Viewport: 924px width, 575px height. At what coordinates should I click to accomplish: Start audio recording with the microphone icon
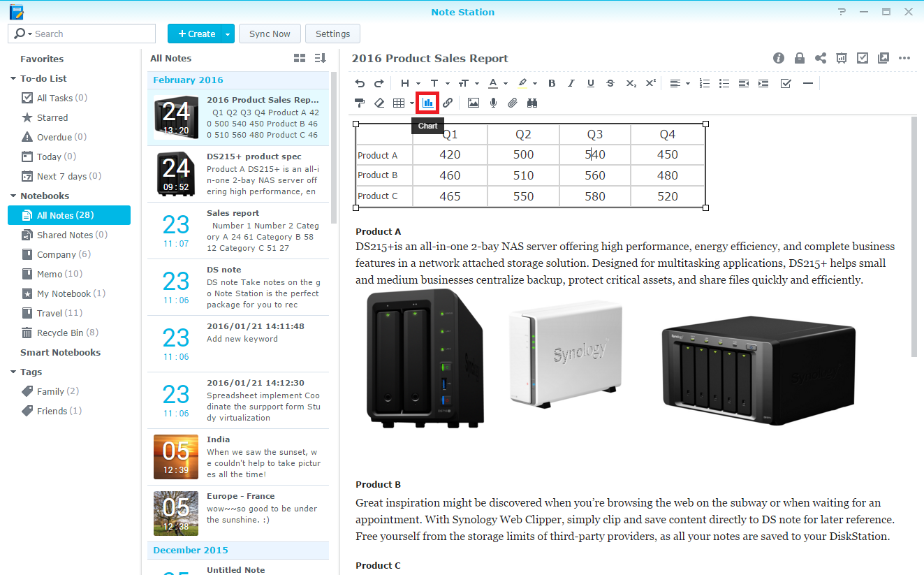[x=493, y=103]
